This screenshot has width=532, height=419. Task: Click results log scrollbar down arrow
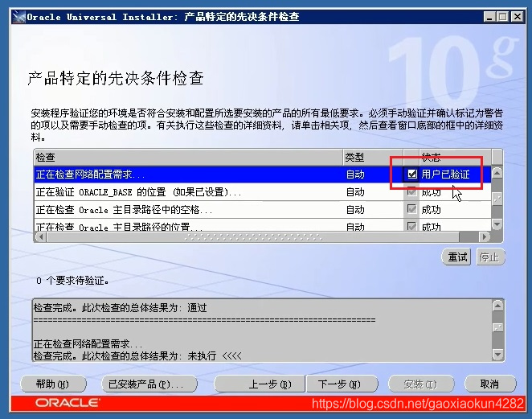point(497,355)
